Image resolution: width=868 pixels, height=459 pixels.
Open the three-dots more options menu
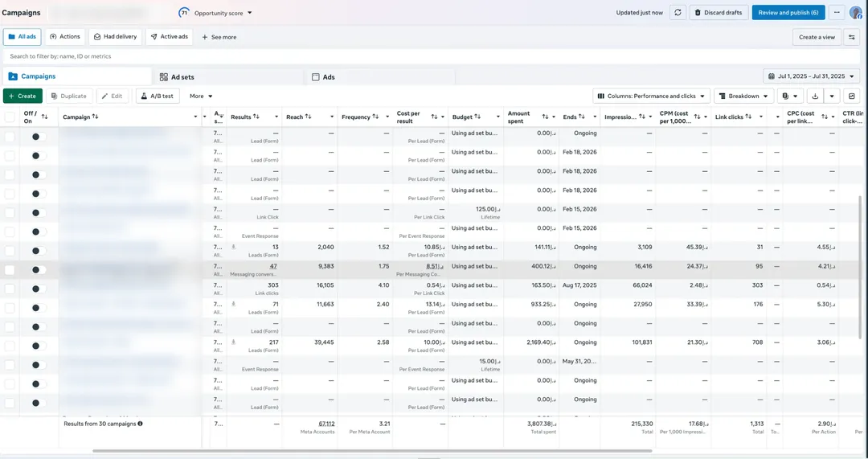click(837, 13)
